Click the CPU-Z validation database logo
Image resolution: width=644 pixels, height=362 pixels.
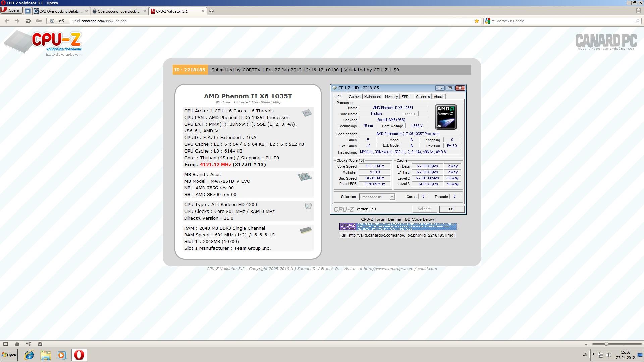(43, 43)
